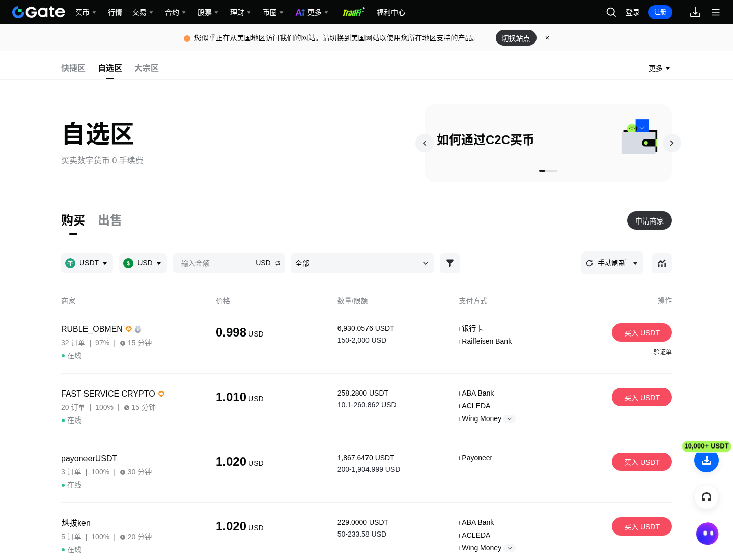Buy USDT from RUBLE_OBMEN
The image size is (733, 560).
coord(642,332)
